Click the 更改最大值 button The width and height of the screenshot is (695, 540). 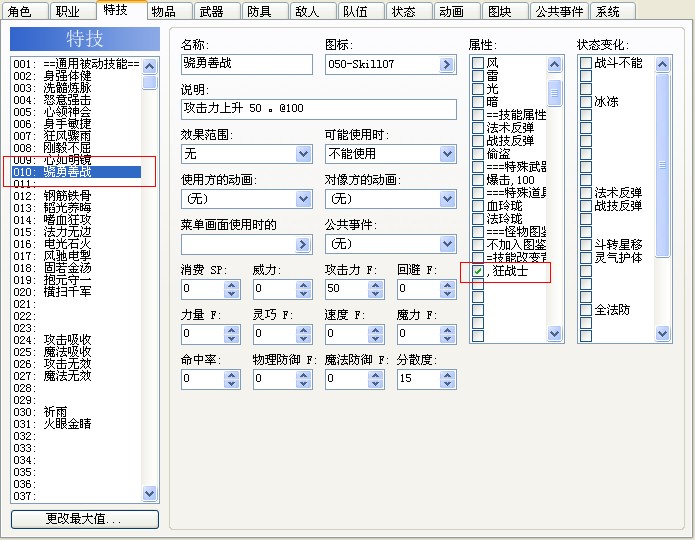(85, 519)
